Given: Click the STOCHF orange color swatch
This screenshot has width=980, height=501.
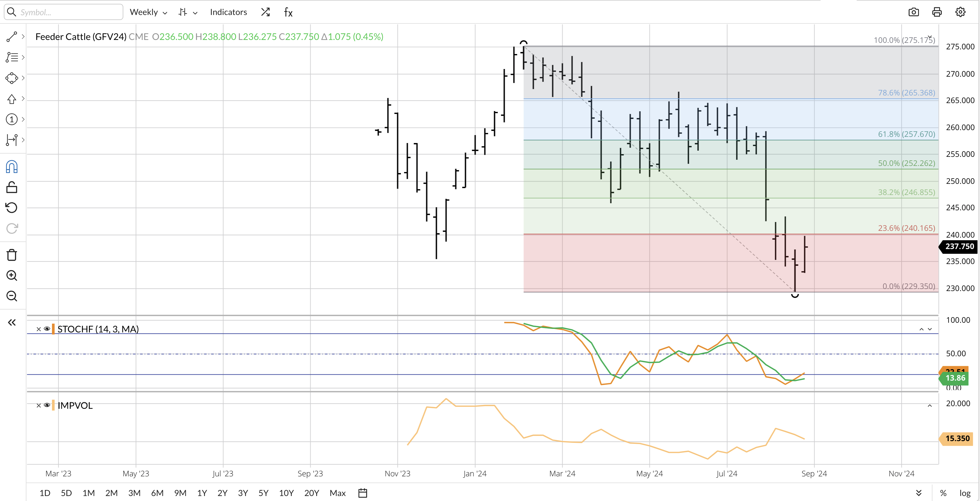Looking at the screenshot, I should 53,329.
